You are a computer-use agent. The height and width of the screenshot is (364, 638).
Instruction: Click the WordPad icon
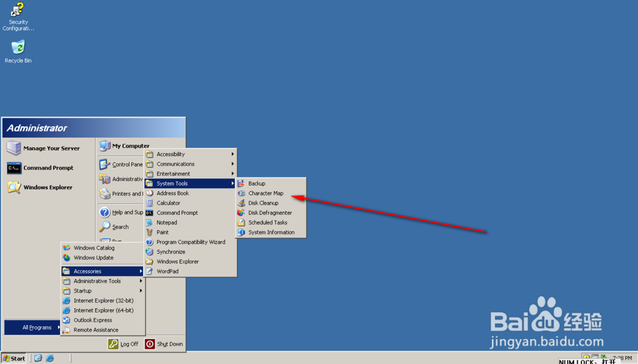[x=149, y=272]
